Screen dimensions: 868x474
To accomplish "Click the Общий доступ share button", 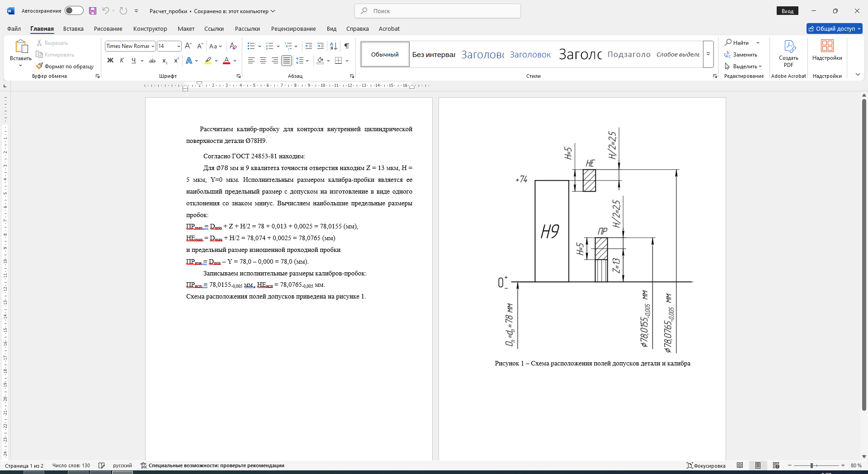I will (x=834, y=28).
